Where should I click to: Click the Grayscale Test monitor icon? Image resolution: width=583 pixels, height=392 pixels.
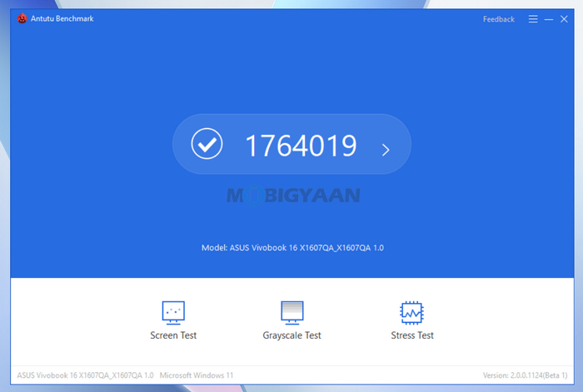pos(291,312)
